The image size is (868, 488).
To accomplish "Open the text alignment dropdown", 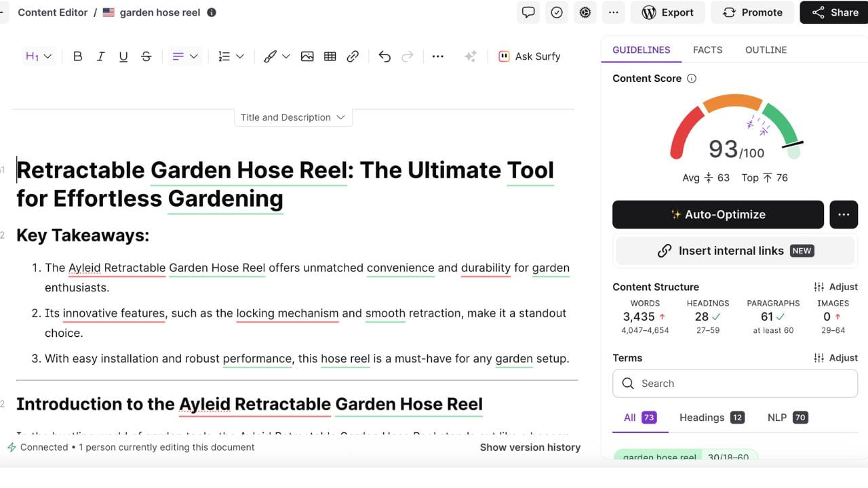I will (x=184, y=56).
